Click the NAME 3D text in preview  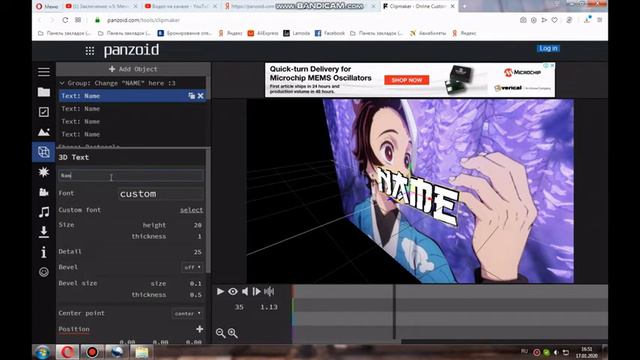pos(417,197)
